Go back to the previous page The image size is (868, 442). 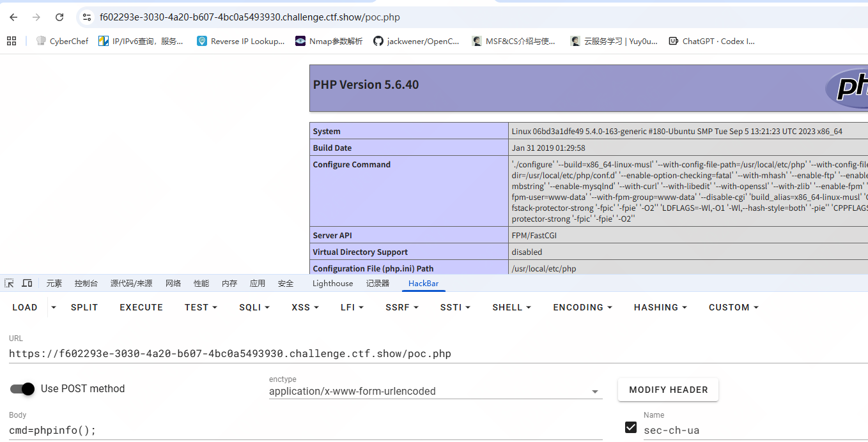point(13,17)
